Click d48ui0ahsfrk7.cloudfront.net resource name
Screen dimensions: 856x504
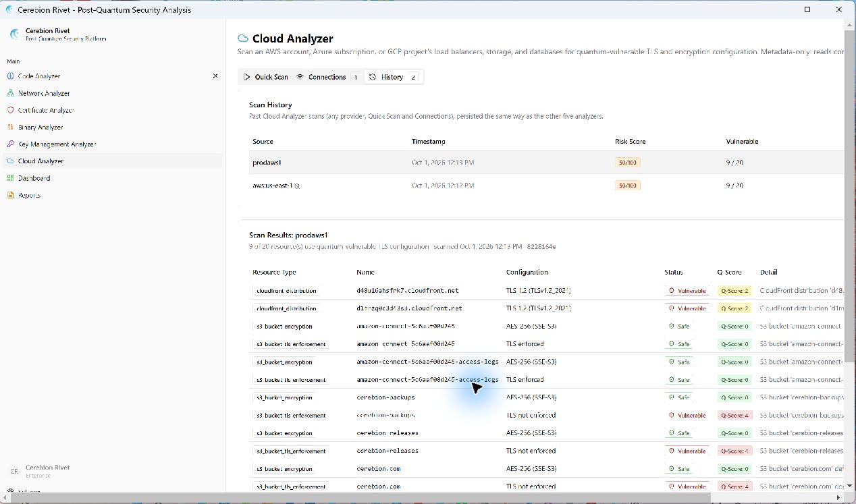point(407,291)
